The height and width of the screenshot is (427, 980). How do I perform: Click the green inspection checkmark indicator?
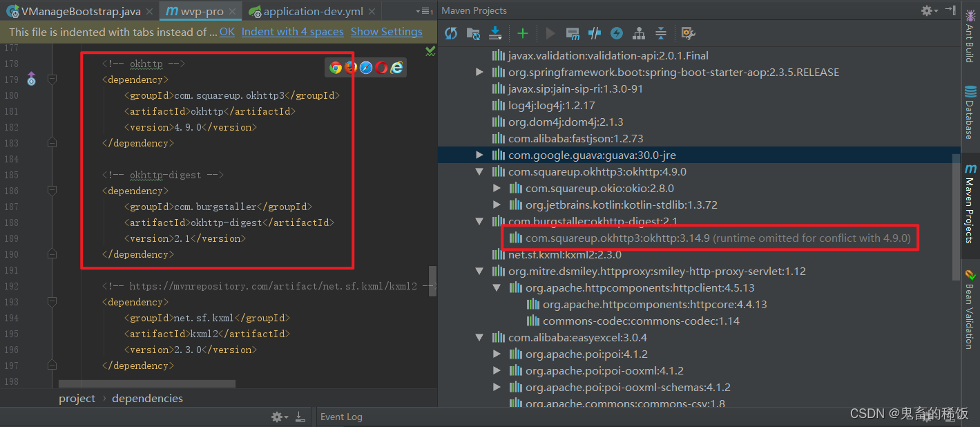click(430, 51)
